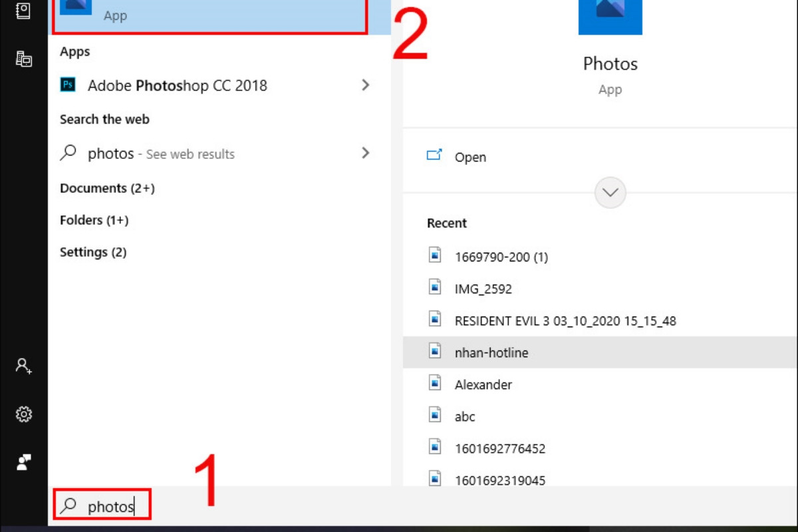Show the Folders (1+) results

coord(94,220)
